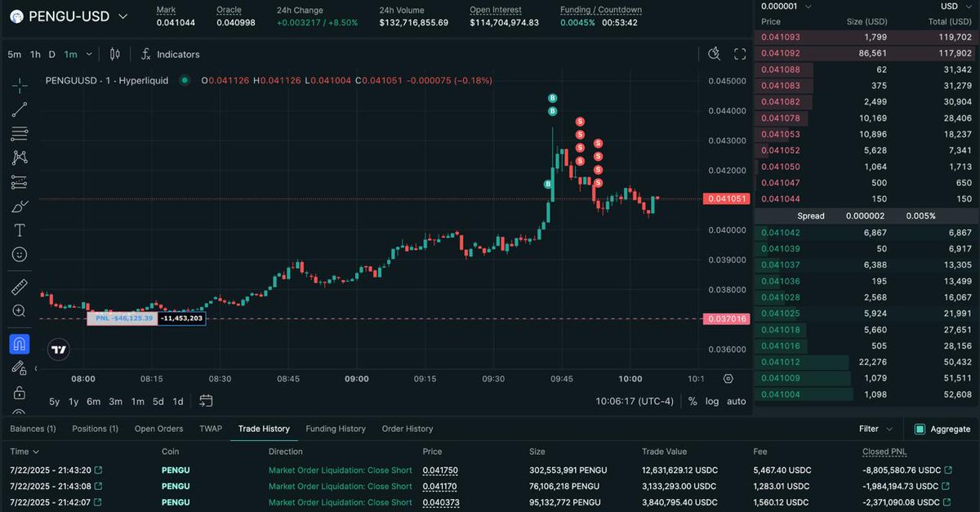Open share icon next to -2,371,090.08 USDC PNL
The width and height of the screenshot is (980, 512).
click(948, 503)
